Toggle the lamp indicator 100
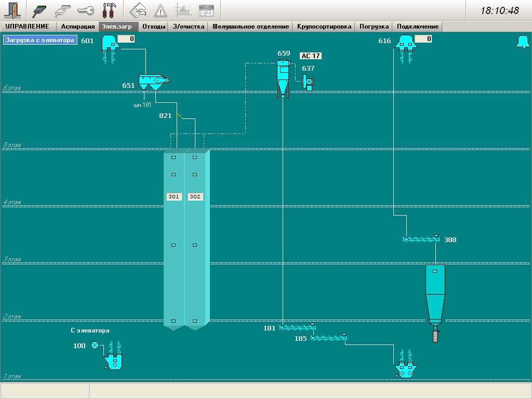The image size is (532, 399). (95, 345)
